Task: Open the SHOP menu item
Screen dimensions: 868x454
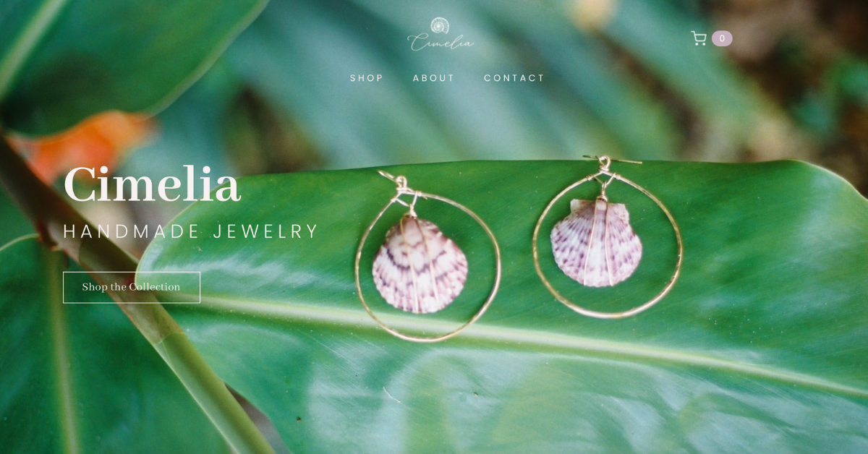Action: pyautogui.click(x=367, y=78)
